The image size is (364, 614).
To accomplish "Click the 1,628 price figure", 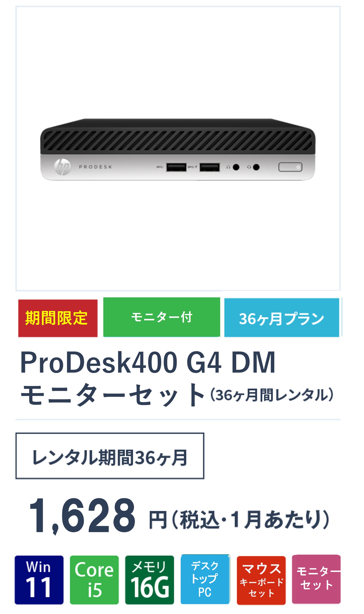I will coord(82,516).
